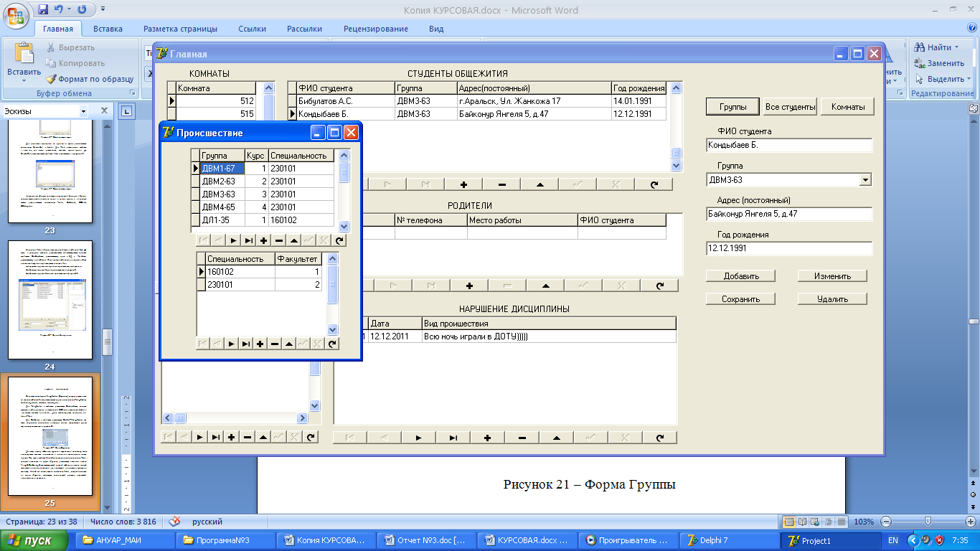Viewport: 980px width, 551px height.
Task: Add a record in НАРУШЕНИЕ ДИСЦИПЛИНЫ navigator
Action: point(487,438)
